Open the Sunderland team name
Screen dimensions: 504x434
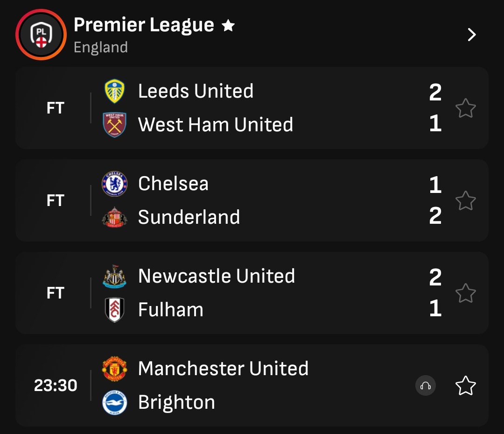(x=189, y=217)
